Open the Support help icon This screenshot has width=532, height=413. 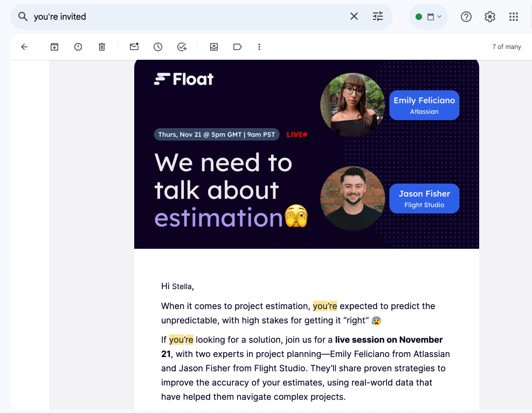466,17
